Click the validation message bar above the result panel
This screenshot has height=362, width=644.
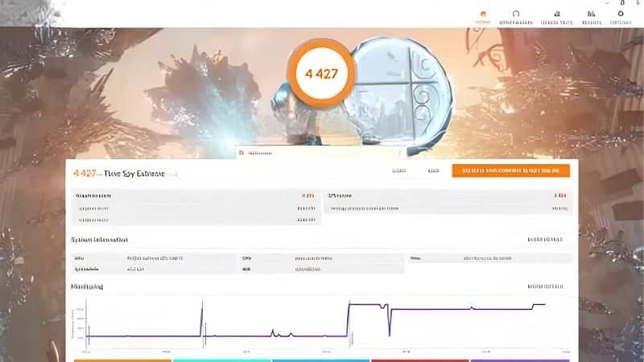click(x=320, y=153)
